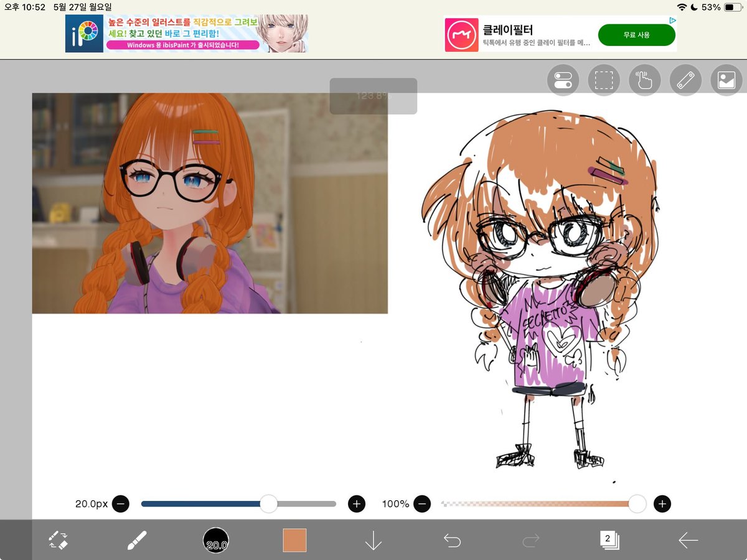Tap the orange-haired reference photo
Image resolution: width=747 pixels, height=560 pixels.
tap(210, 203)
